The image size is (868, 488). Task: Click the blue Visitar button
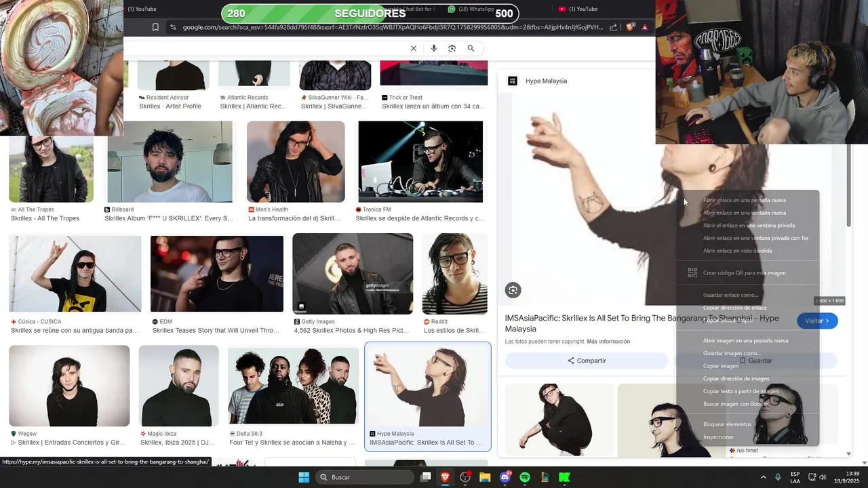(817, 321)
